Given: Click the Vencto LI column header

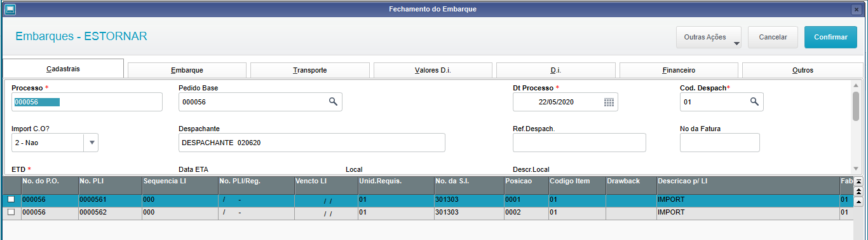Looking at the screenshot, I should click(326, 185).
